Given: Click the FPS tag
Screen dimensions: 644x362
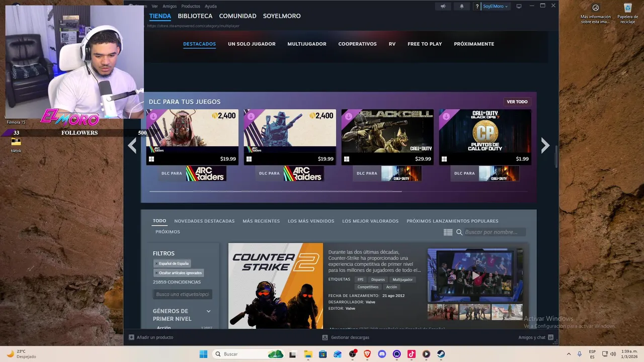Looking at the screenshot, I should tap(360, 280).
